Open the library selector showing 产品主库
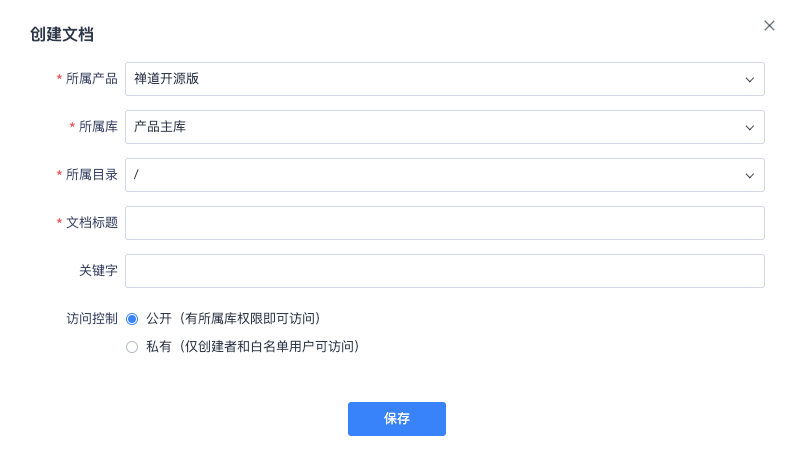 coord(445,127)
